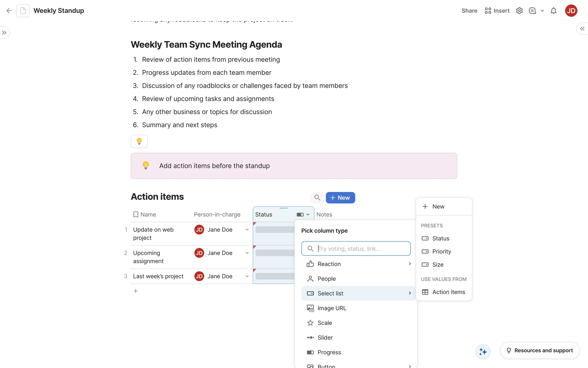Screen dimensions: 588x368
Task: Open the settings gear icon
Action: (x=519, y=11)
